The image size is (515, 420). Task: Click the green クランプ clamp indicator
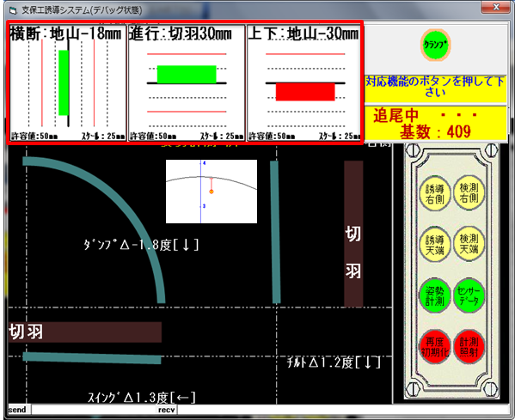[435, 45]
